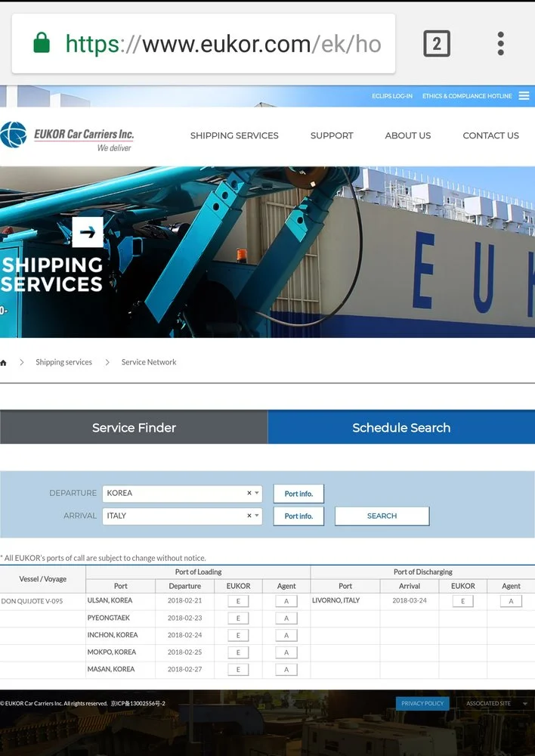
Task: Click the Vessel / Voyage column header
Action: coord(43,578)
